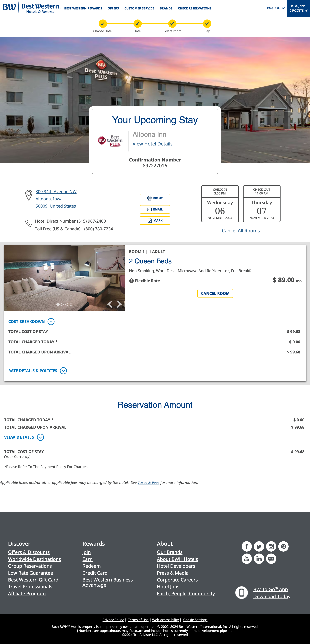Click the Mark calendar icon
The height and width of the screenshot is (644, 310).
[149, 221]
